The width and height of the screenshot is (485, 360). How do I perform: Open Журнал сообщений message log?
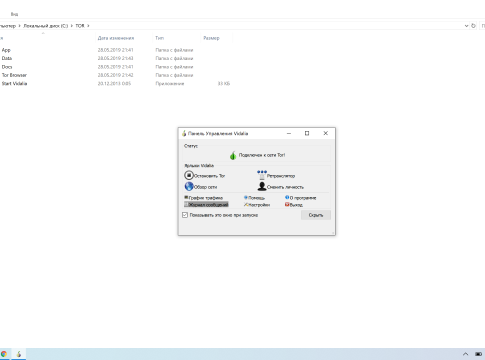206,204
